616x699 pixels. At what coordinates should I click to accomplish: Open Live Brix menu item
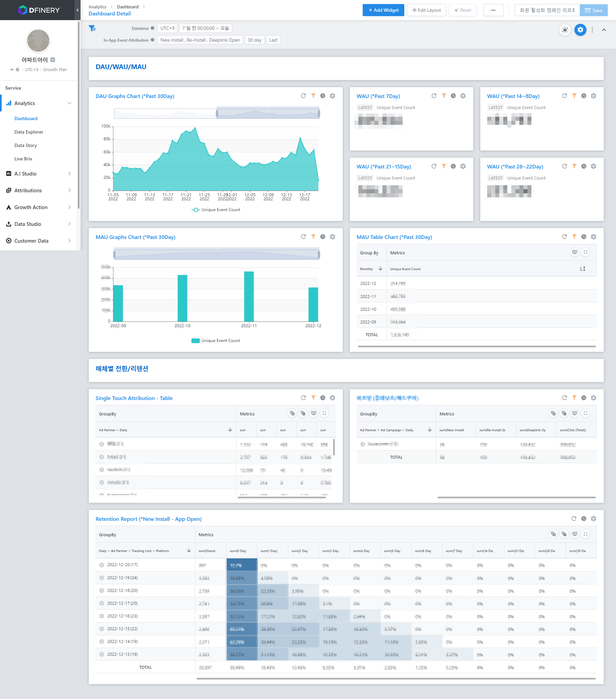23,159
